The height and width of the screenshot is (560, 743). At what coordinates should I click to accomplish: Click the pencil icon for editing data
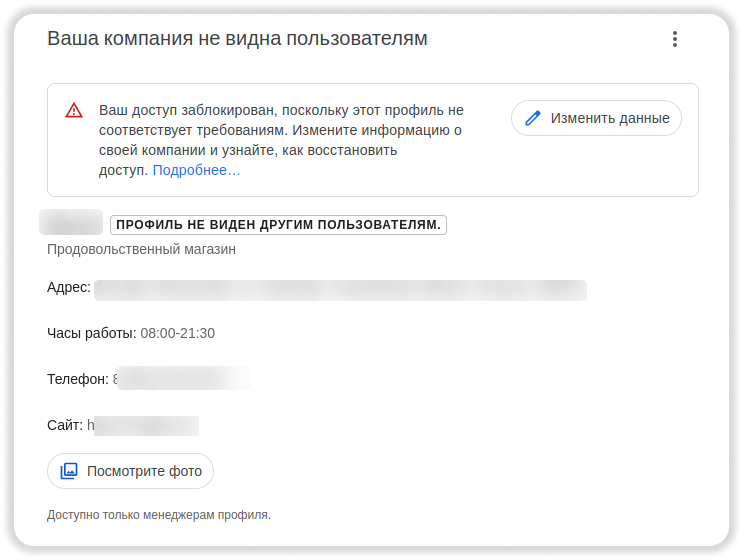coord(533,118)
